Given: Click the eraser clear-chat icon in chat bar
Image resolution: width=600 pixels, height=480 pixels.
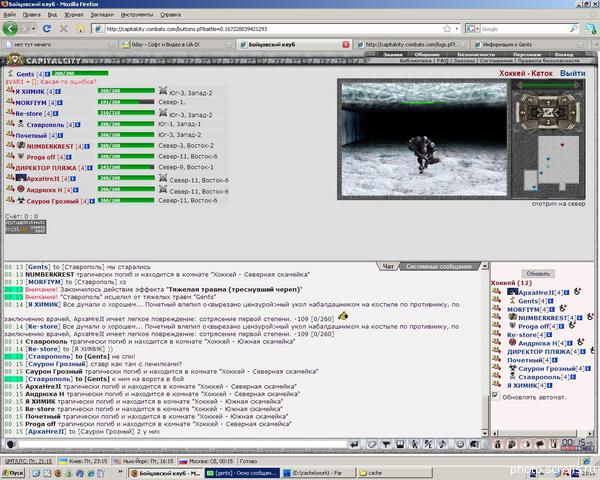Looking at the screenshot, I should pyautogui.click(x=372, y=444).
